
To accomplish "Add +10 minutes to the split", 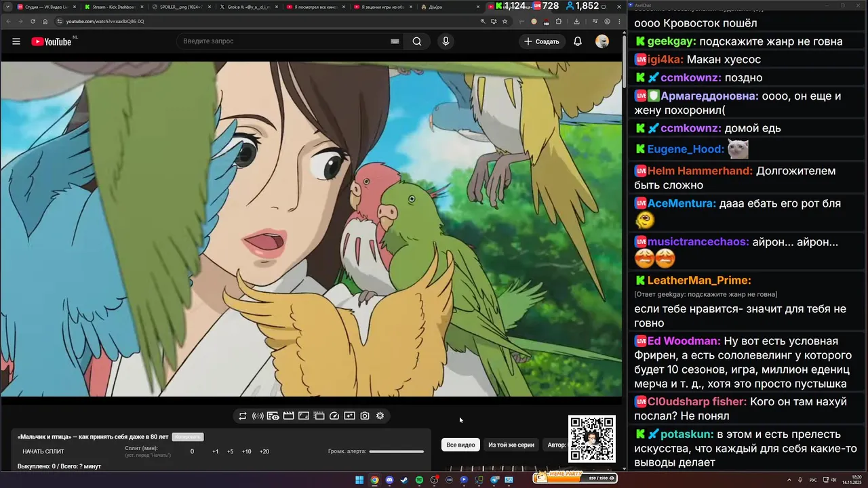I will [246, 451].
